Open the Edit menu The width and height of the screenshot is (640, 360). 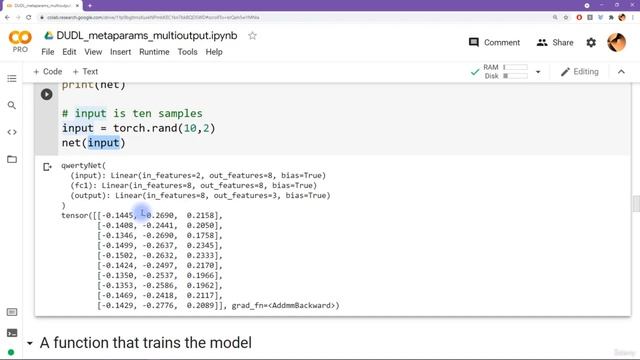(x=69, y=52)
